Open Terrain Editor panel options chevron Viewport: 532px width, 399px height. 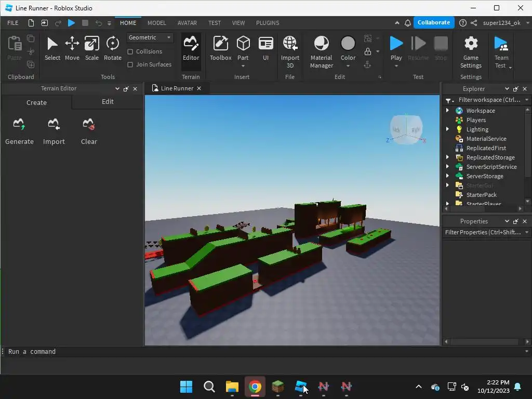coord(117,88)
